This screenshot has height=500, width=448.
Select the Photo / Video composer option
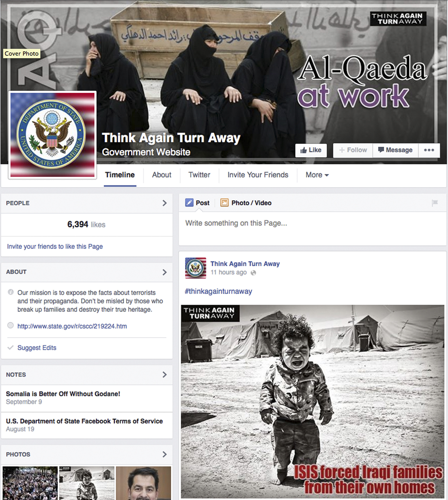pyautogui.click(x=246, y=203)
